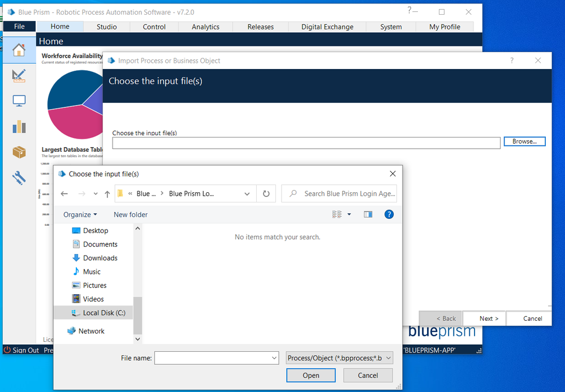
Task: Select Music in navigation pane
Action: click(92, 272)
